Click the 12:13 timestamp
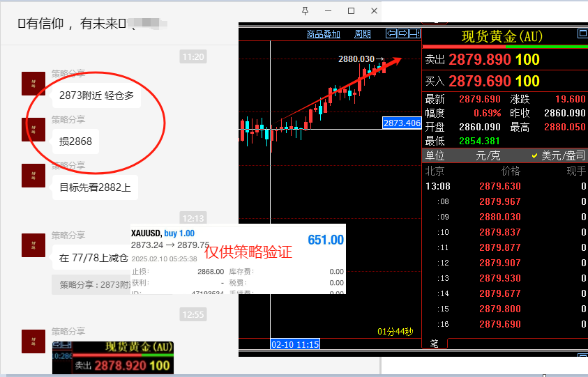 point(193,218)
